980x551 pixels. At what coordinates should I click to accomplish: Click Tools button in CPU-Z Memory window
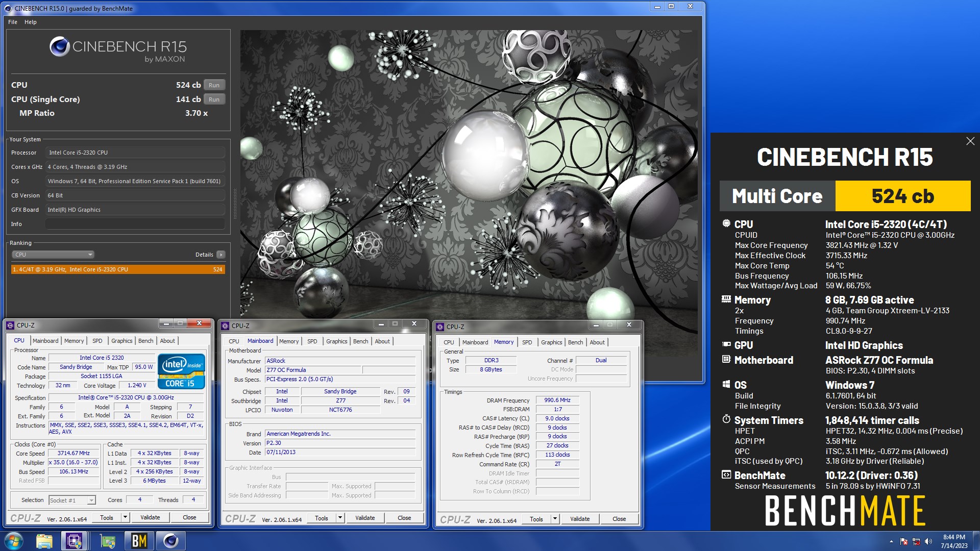click(536, 519)
